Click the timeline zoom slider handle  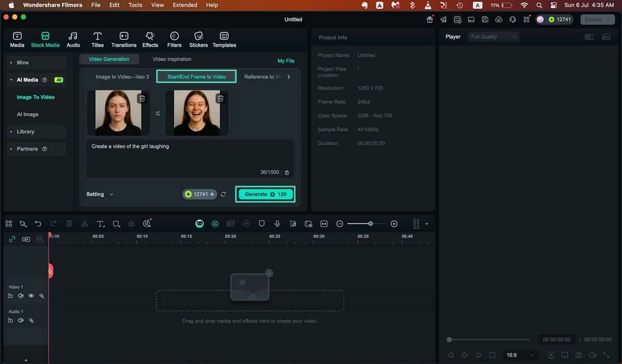click(370, 224)
